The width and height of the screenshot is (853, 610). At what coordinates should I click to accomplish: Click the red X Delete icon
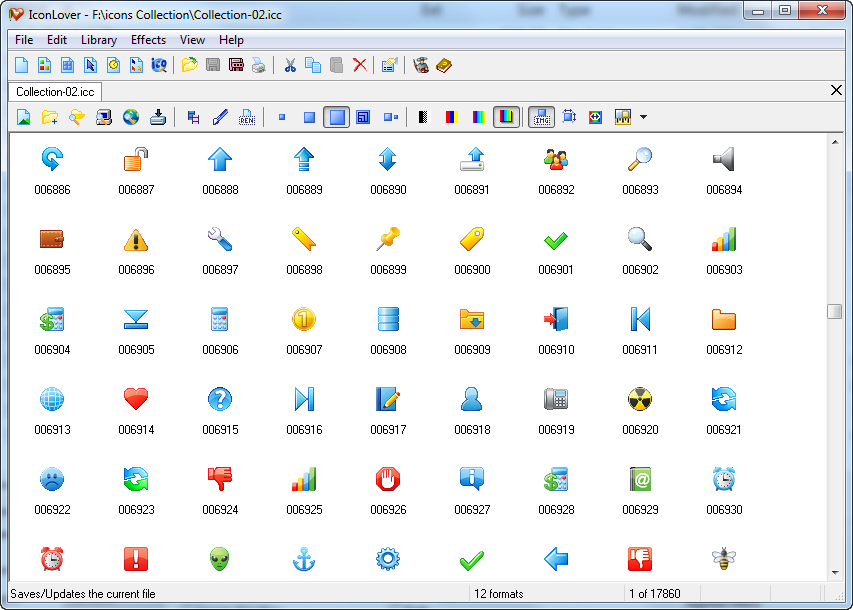[x=359, y=65]
